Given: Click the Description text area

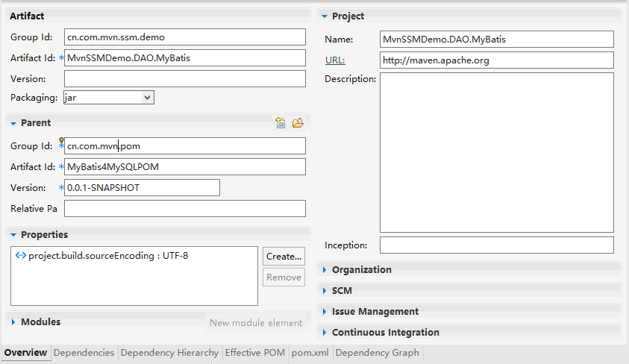Looking at the screenshot, I should [497, 152].
